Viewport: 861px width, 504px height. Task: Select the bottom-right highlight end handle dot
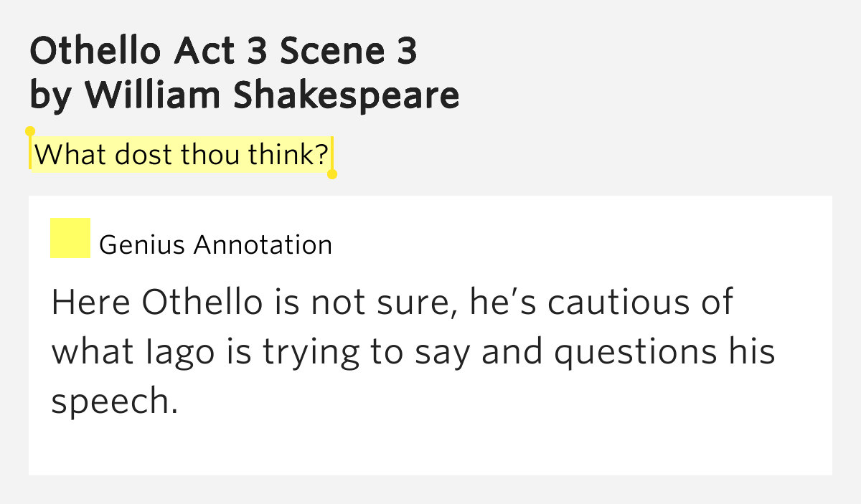point(332,174)
